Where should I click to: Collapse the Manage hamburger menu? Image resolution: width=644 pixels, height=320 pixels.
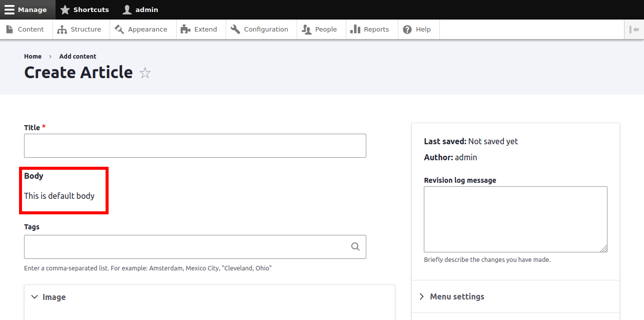[9, 10]
